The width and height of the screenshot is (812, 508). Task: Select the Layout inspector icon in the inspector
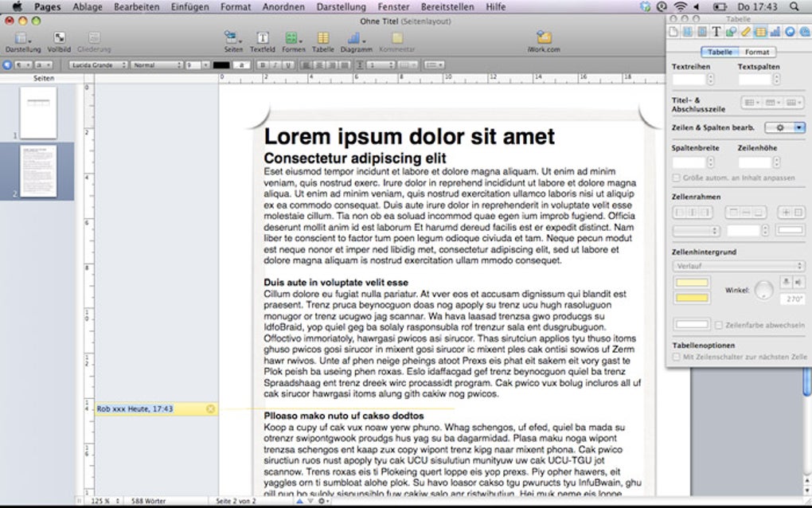coord(688,32)
